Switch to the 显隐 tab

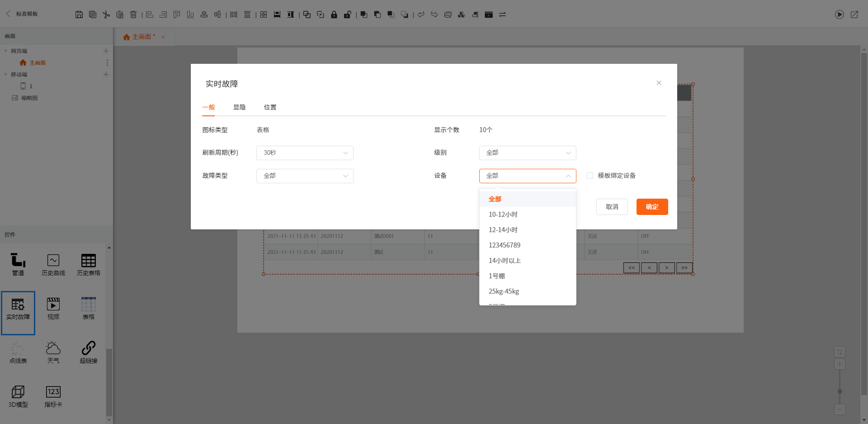(239, 107)
